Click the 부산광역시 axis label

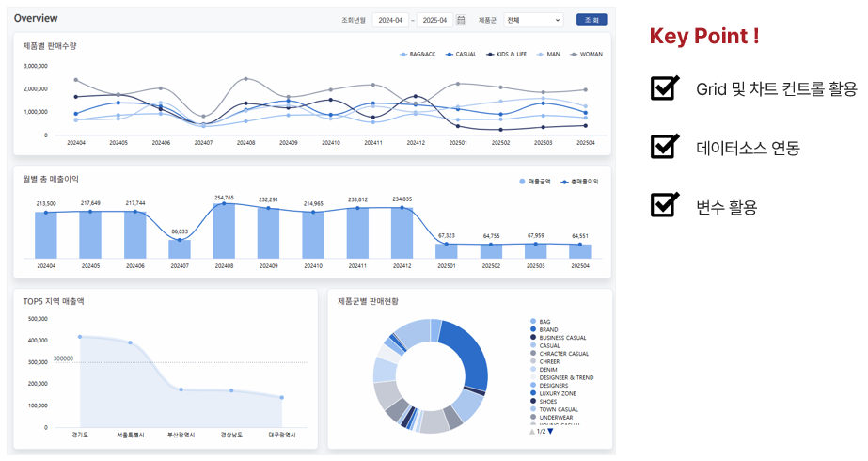click(181, 435)
